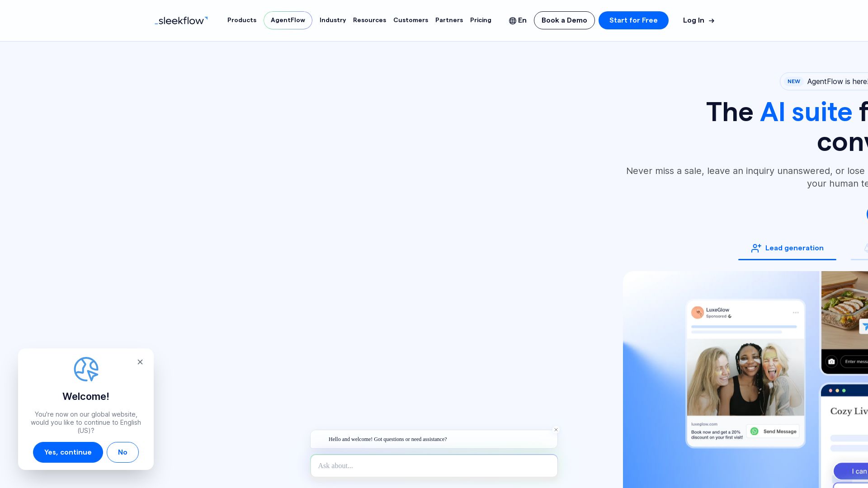
Task: Click the Hello and welcome chat message
Action: pyautogui.click(x=434, y=439)
